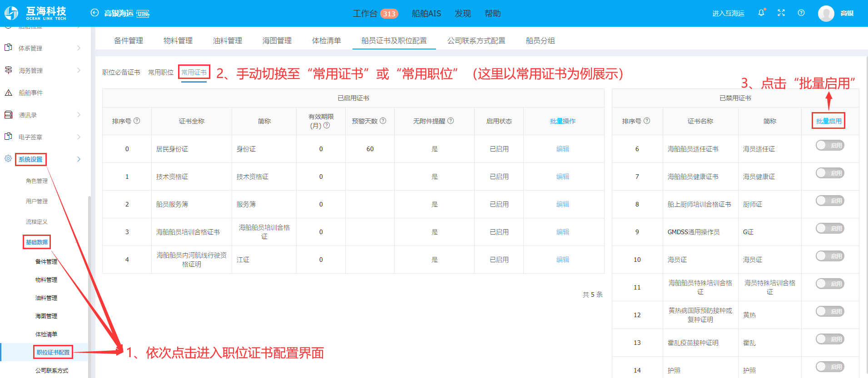Click help icon next to 排序号 in enabled table
This screenshot has height=378, width=868.
(137, 121)
